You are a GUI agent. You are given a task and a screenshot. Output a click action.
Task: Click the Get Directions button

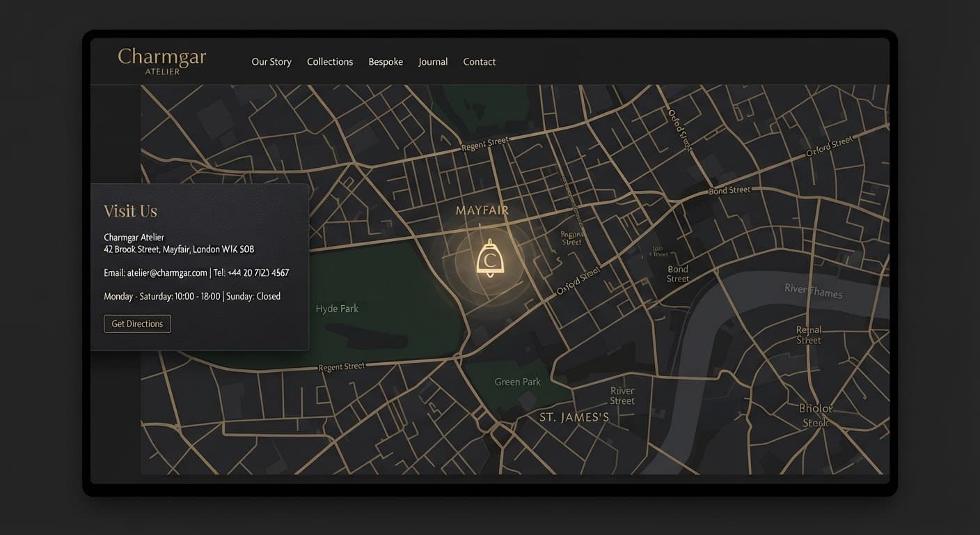click(x=137, y=323)
